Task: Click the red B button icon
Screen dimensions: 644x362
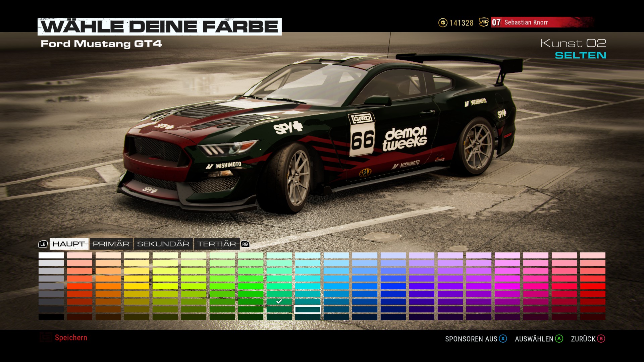Action: coord(601,339)
